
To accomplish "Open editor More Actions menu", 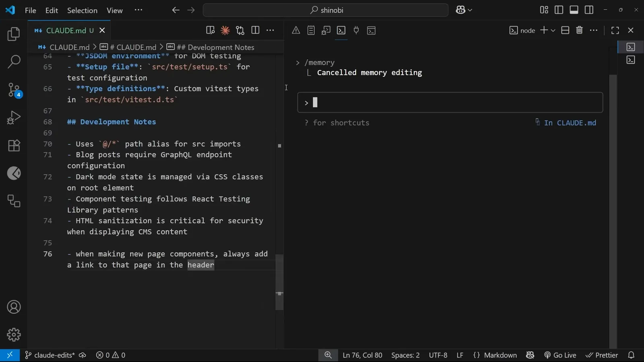I will click(270, 30).
